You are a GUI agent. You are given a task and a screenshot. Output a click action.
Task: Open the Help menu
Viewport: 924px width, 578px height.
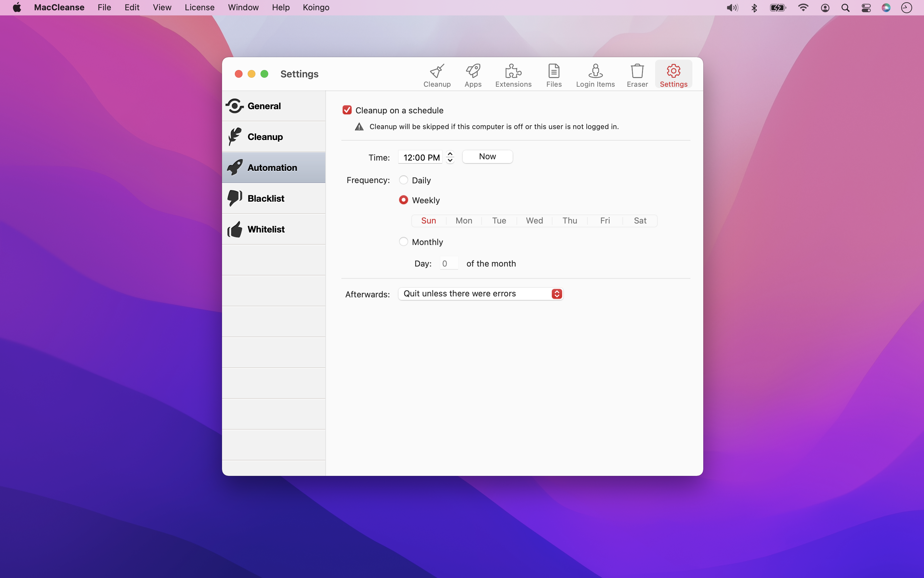(x=281, y=8)
